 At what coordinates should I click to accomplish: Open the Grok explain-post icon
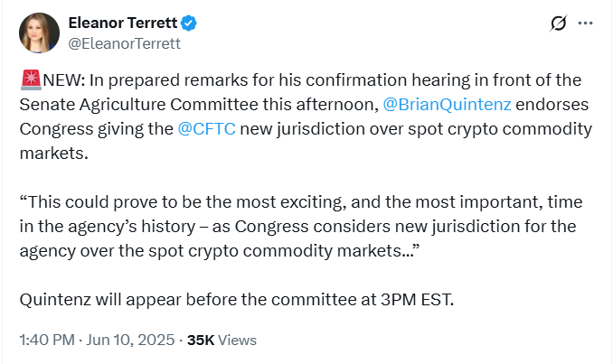(558, 23)
